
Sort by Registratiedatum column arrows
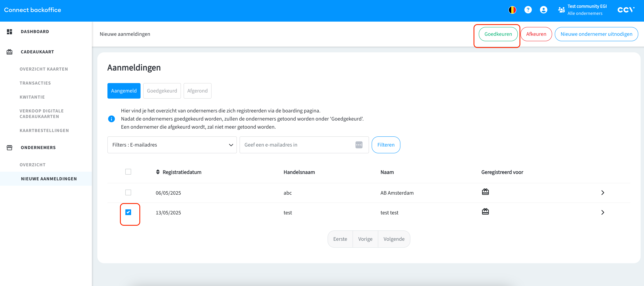(x=158, y=172)
